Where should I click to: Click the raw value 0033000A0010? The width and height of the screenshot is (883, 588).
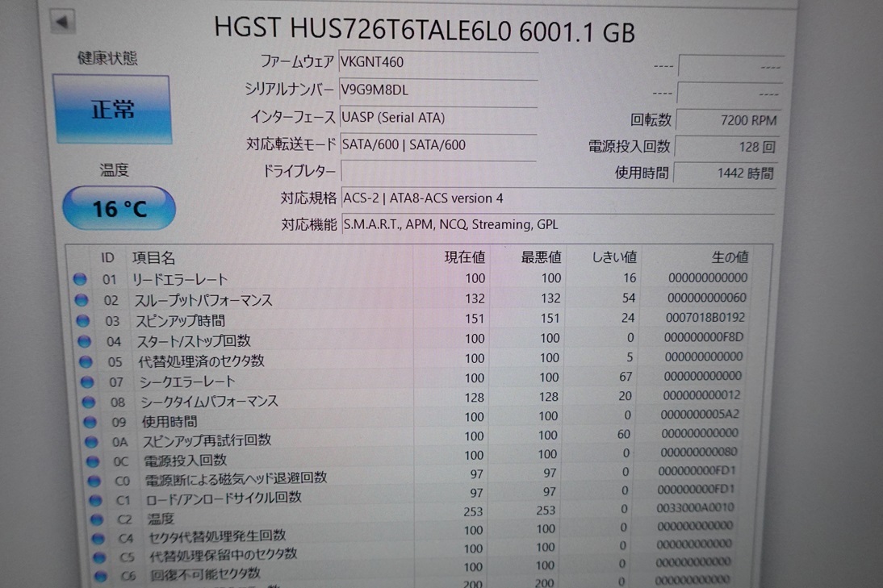click(x=695, y=507)
